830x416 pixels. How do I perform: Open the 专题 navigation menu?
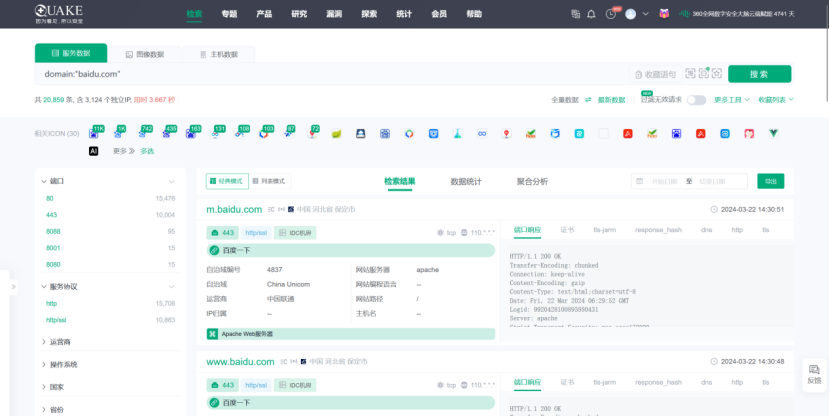229,14
